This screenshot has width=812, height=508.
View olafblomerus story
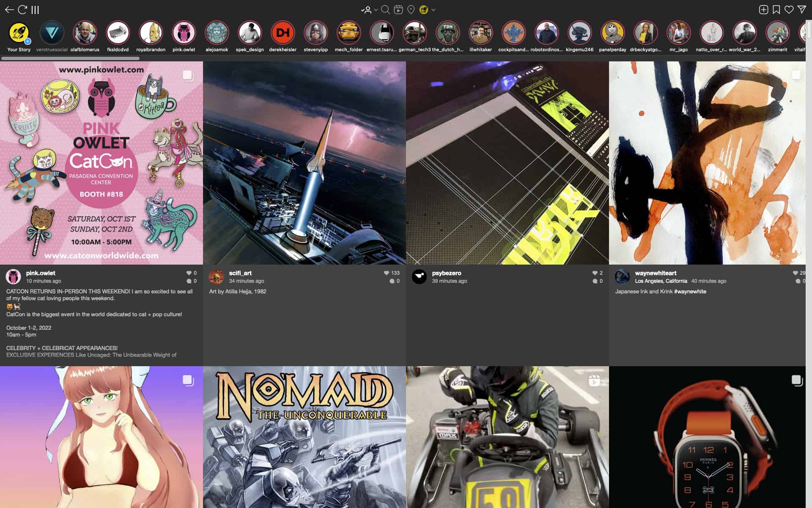(85, 33)
